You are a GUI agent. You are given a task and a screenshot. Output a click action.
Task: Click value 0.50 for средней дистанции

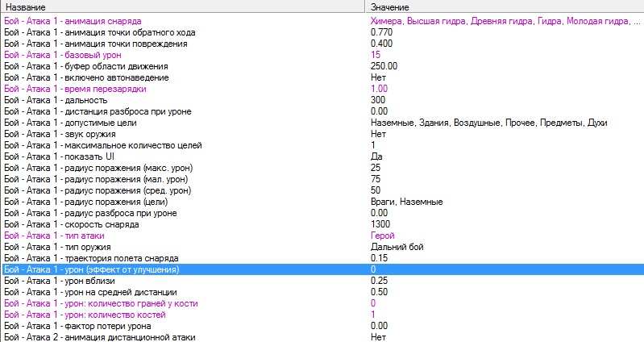(379, 292)
